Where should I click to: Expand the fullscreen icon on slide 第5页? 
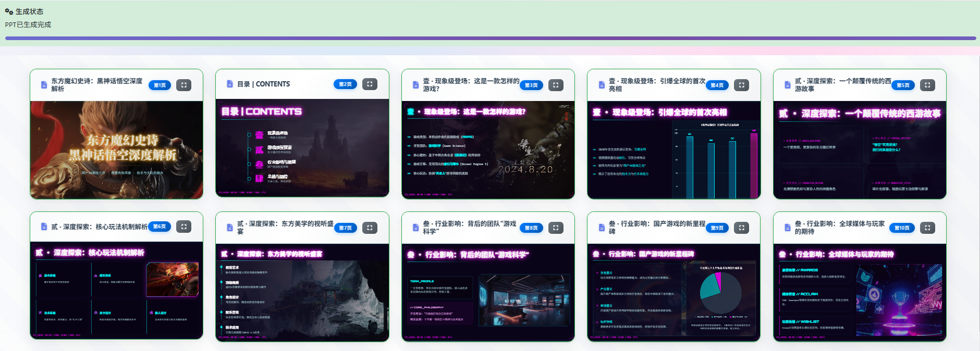point(927,85)
